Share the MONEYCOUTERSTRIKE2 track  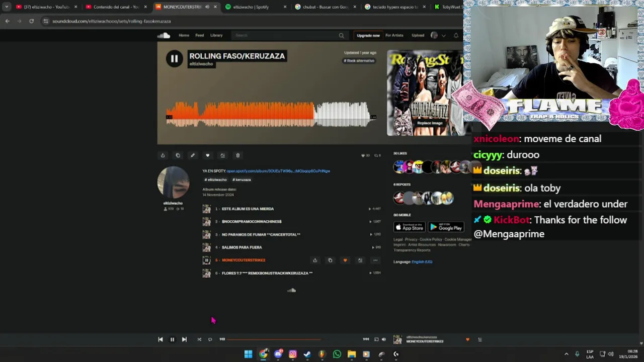[315, 260]
